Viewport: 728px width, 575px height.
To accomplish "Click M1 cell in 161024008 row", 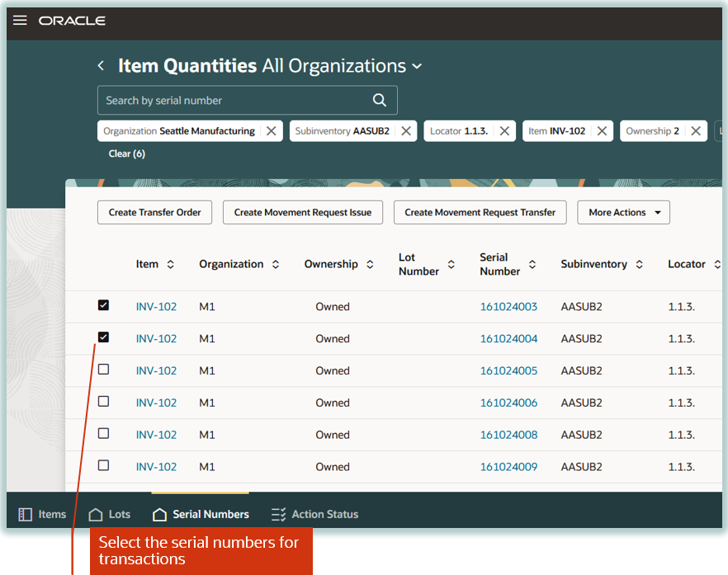I will (207, 435).
